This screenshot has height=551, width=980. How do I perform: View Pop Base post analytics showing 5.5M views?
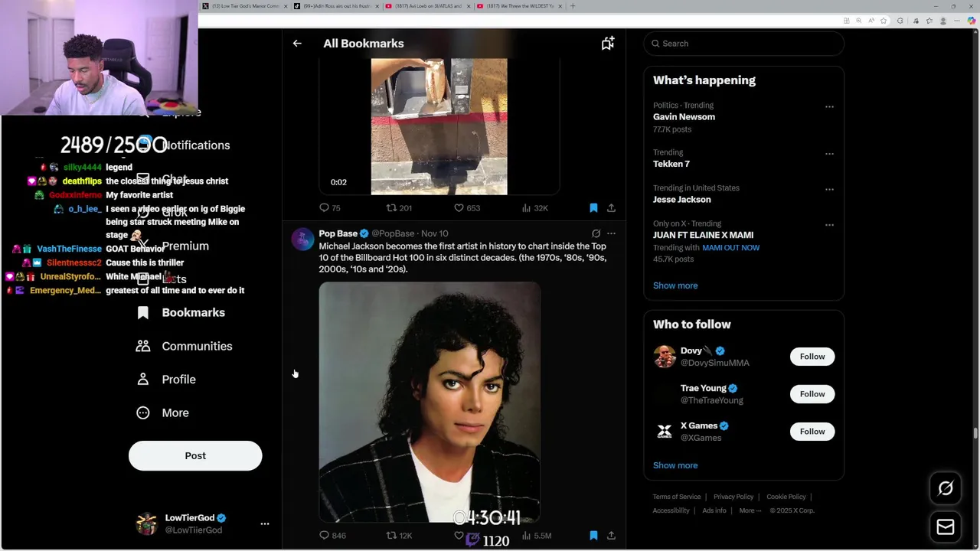[536, 536]
